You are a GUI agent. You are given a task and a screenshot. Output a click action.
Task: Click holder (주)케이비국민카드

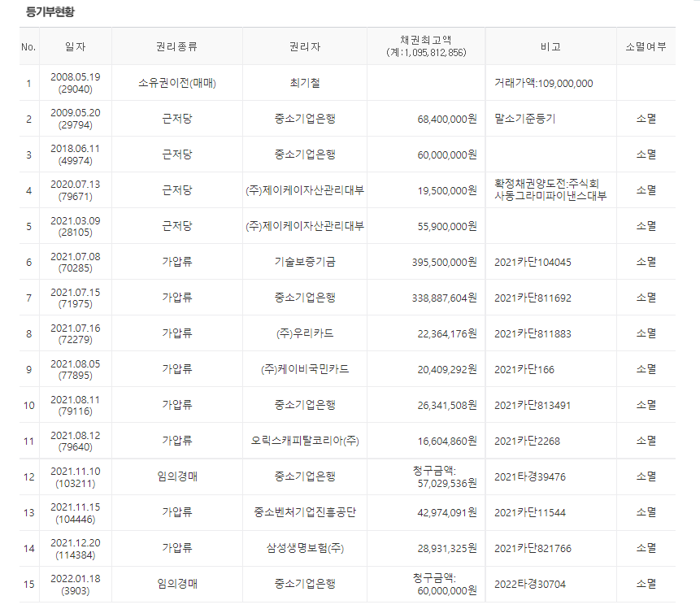coord(305,369)
